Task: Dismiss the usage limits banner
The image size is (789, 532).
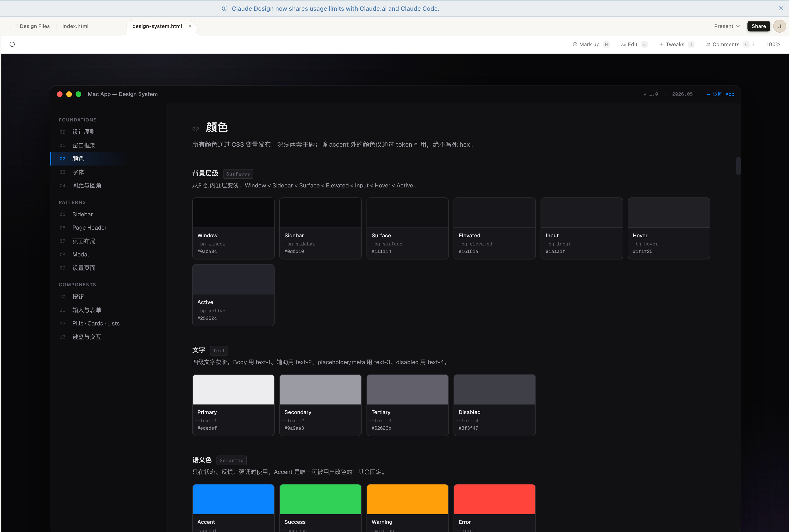Action: [781, 8]
